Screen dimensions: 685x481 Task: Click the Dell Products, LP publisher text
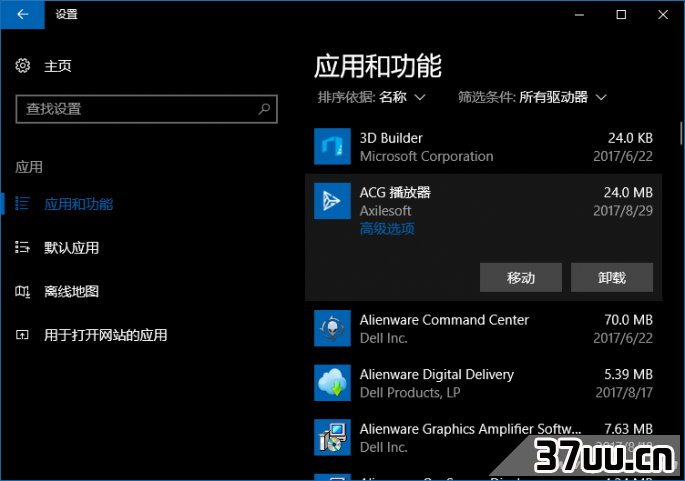[x=410, y=393]
